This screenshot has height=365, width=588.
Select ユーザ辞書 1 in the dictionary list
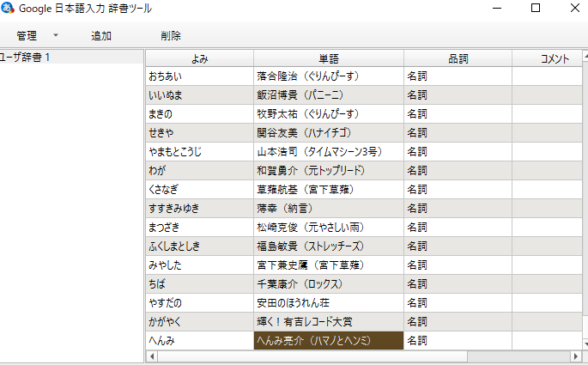coord(71,57)
